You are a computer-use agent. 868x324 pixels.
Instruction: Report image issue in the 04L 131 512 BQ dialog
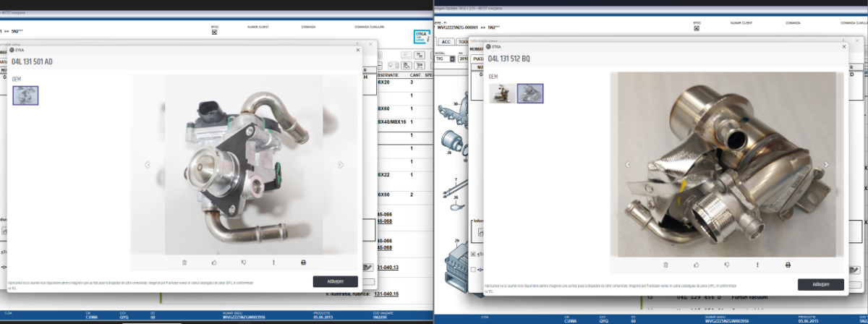[757, 265]
